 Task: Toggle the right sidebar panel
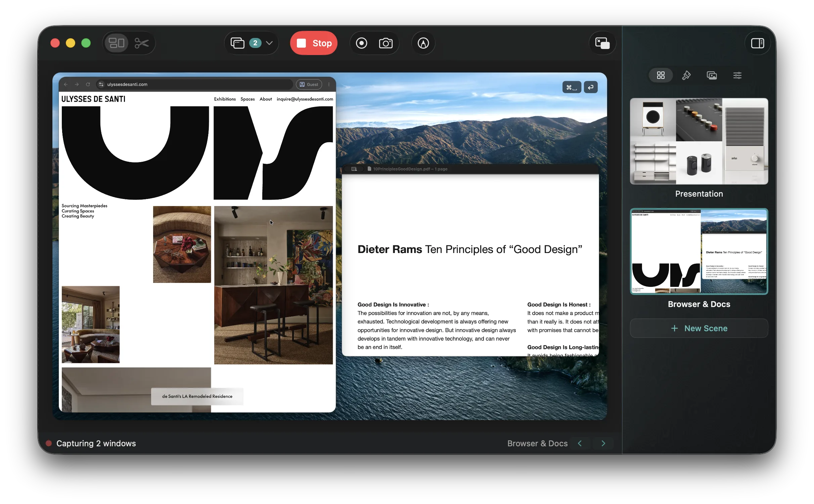tap(758, 43)
